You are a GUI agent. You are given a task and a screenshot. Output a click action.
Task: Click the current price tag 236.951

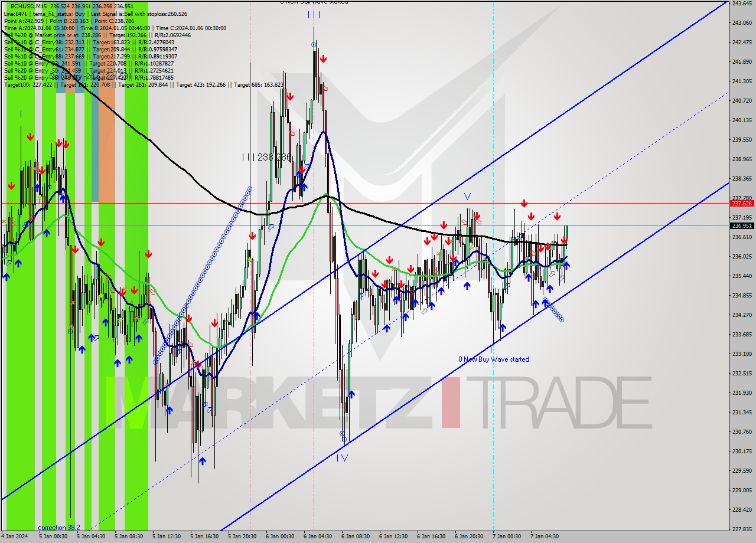[742, 225]
